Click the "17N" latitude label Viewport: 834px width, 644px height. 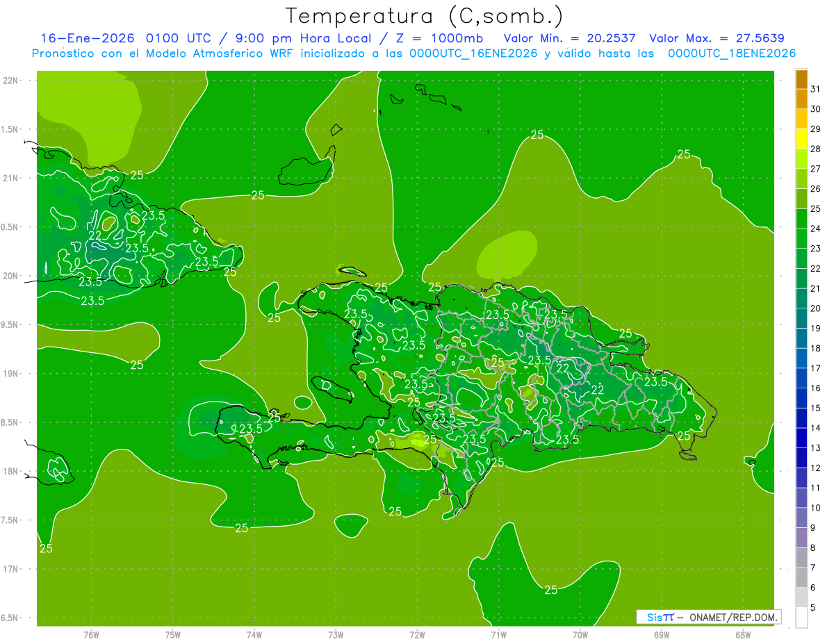[11, 569]
